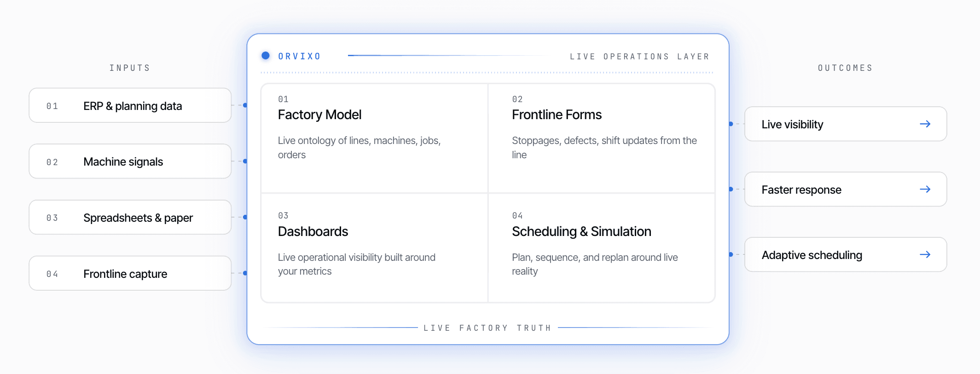
Task: Select the Machine signals input card
Action: click(x=130, y=161)
